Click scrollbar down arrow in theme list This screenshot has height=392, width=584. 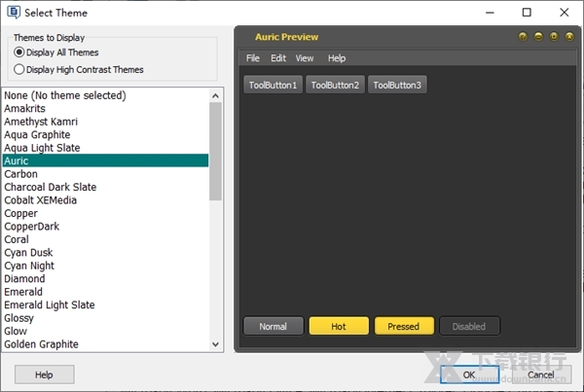(x=216, y=343)
